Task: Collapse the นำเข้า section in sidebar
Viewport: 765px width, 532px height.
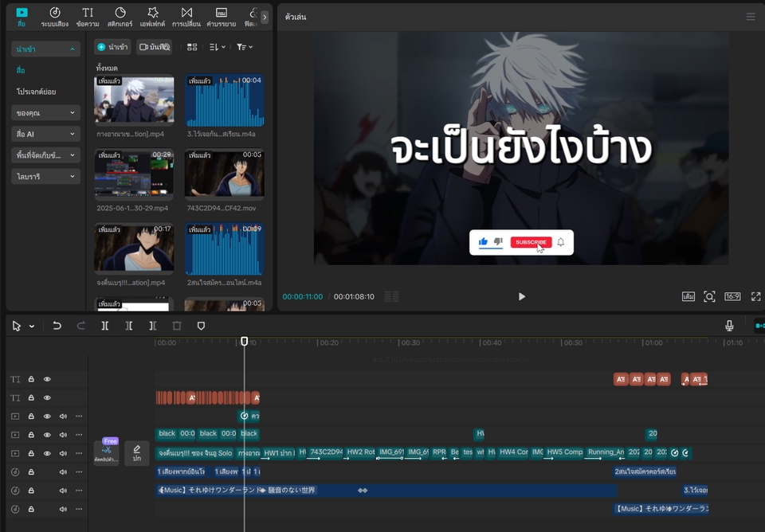Action: point(45,49)
